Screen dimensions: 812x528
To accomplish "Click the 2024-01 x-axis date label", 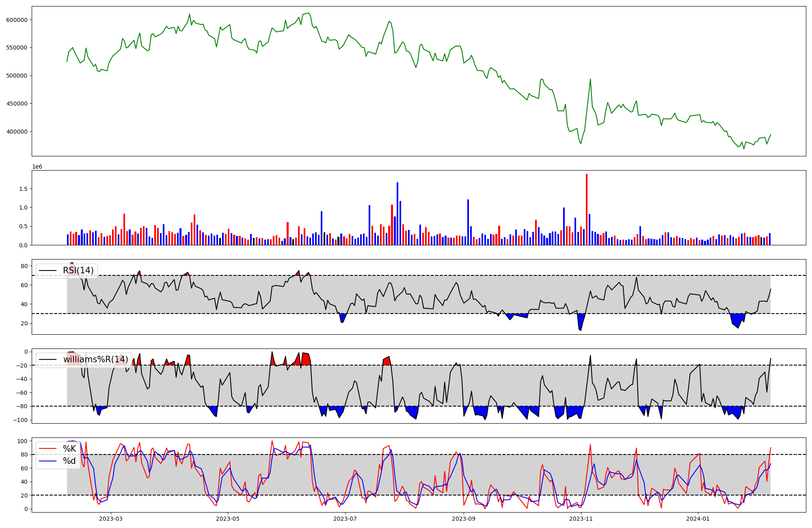I will pos(698,519).
